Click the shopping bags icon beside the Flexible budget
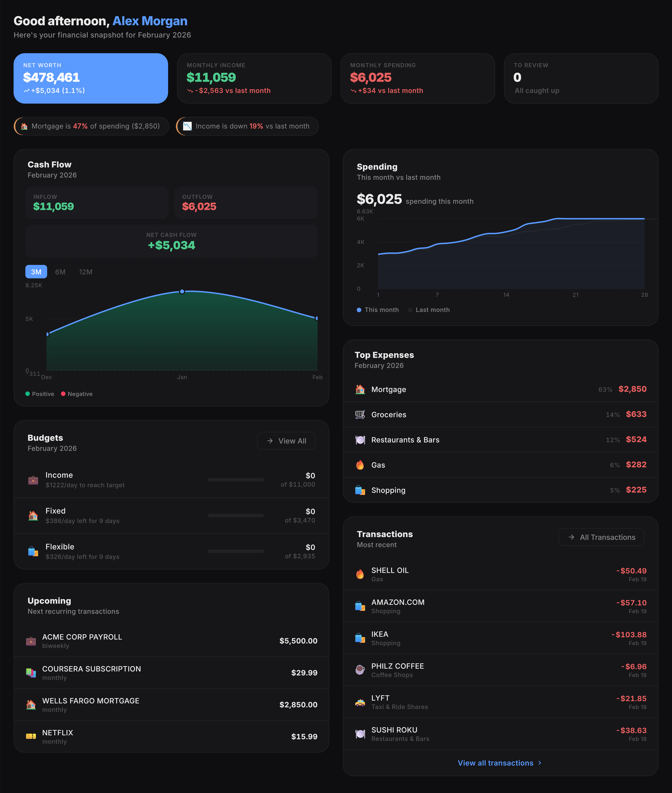The image size is (672, 793). tap(33, 551)
